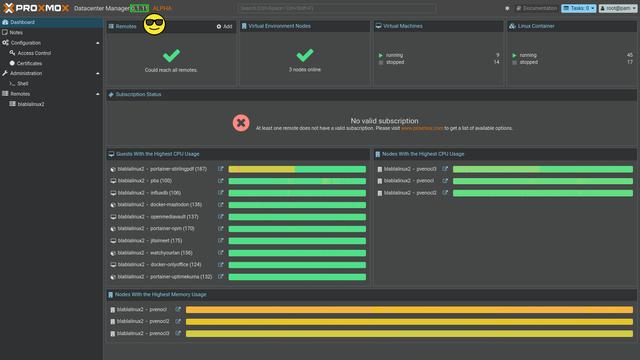Open external link for pvenocl2 CPU node

tap(445, 193)
